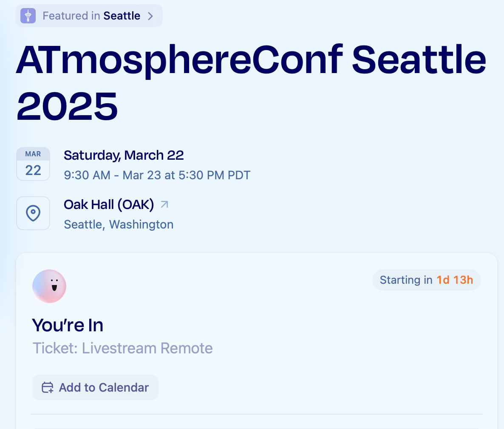Click the external arrow icon beside Oak Hall
Screen dimensions: 504x429
[x=164, y=205]
